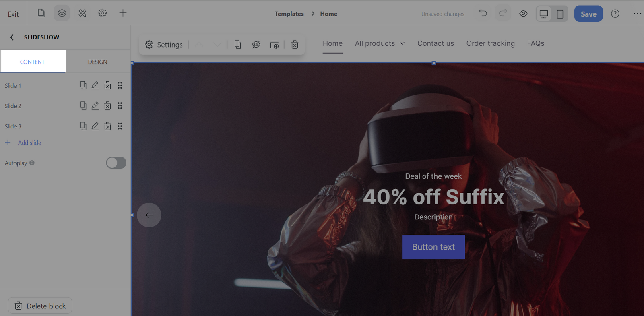Click Slide 3 drag handle
Viewport: 644px width, 316px height.
[120, 126]
